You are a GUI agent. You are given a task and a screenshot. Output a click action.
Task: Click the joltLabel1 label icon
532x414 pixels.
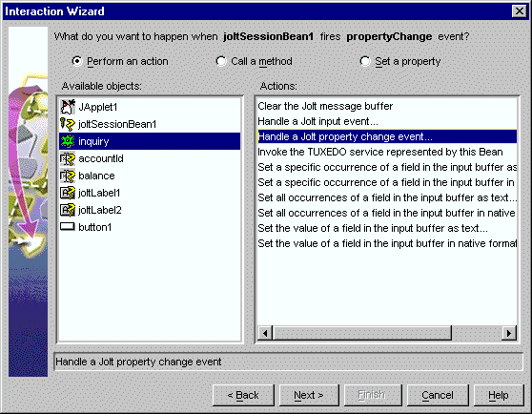click(x=68, y=193)
